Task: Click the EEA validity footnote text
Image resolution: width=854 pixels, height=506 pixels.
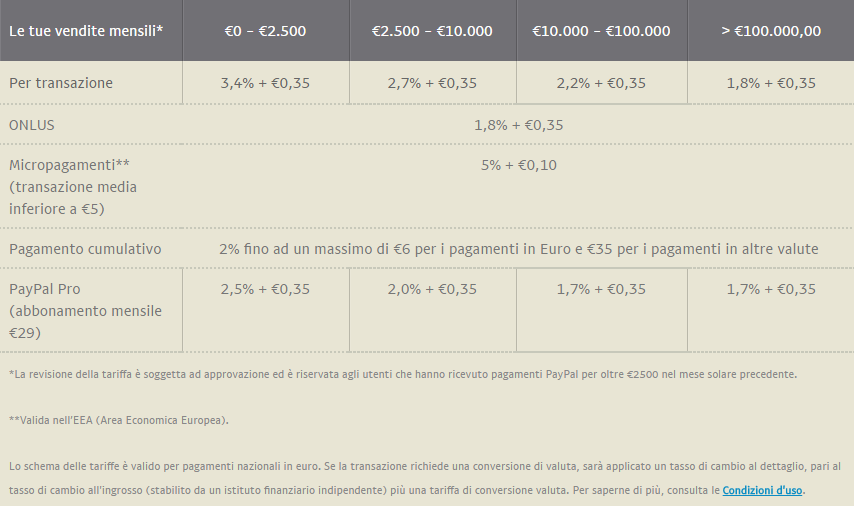Action: (119, 420)
